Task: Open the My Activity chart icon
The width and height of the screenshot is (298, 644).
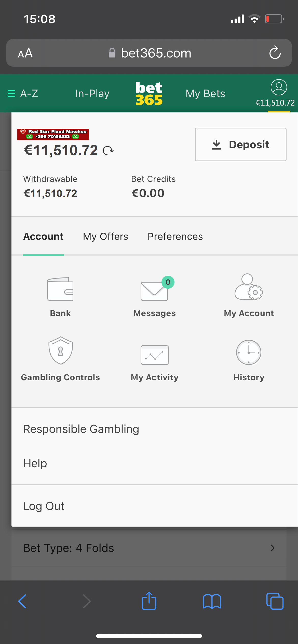Action: click(x=155, y=355)
